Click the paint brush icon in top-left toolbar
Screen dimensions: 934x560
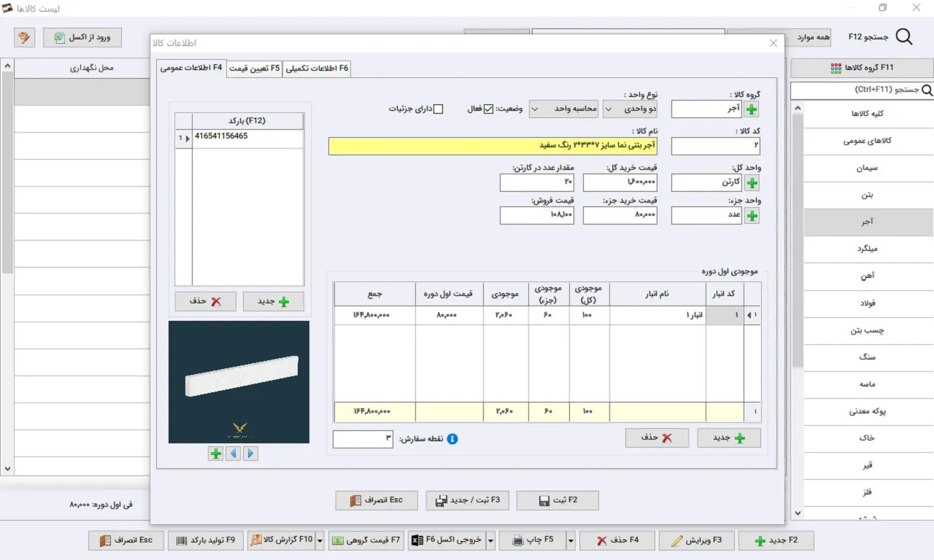point(24,37)
